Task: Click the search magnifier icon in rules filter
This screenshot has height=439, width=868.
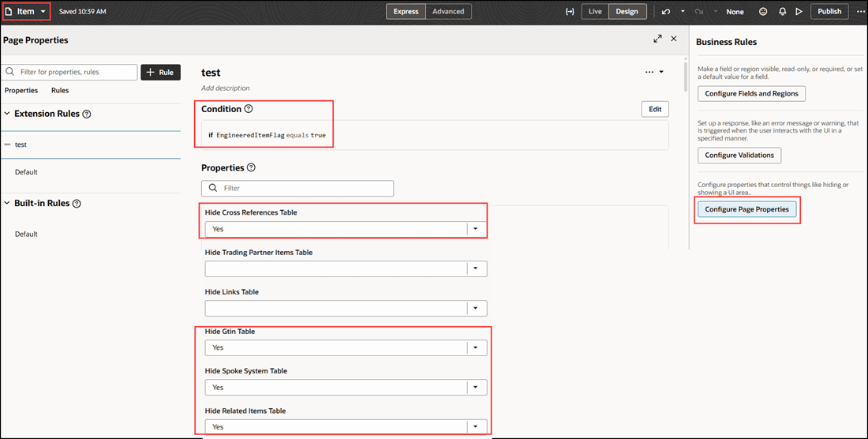Action: coord(10,72)
